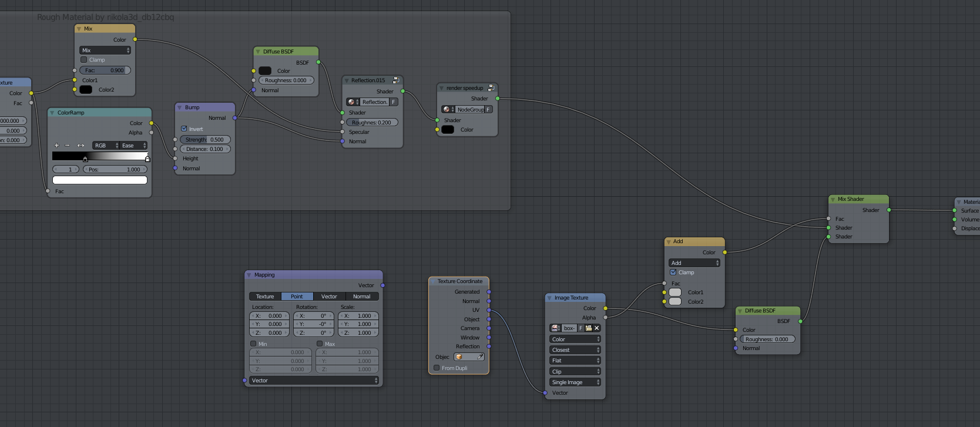Click the object cube icon in Texture Coordinate
Screen dimensions: 980x427
[459, 357]
